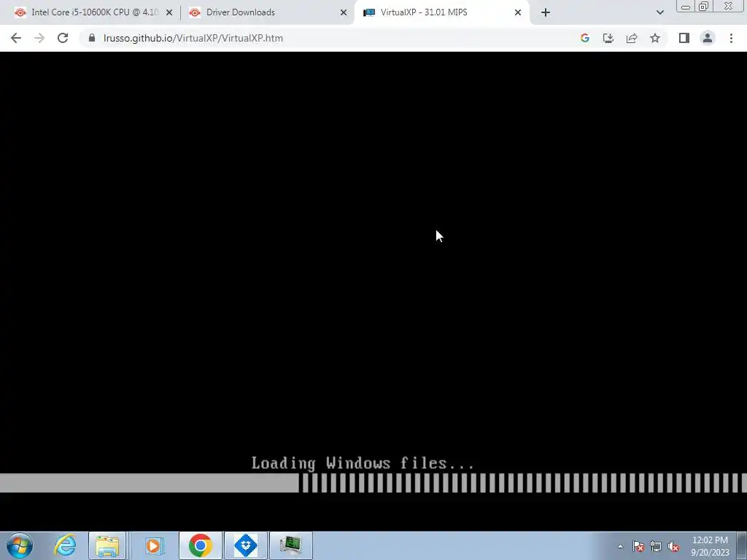Click the 'Loading Windows files...' text
The image size is (747, 560).
(x=363, y=463)
